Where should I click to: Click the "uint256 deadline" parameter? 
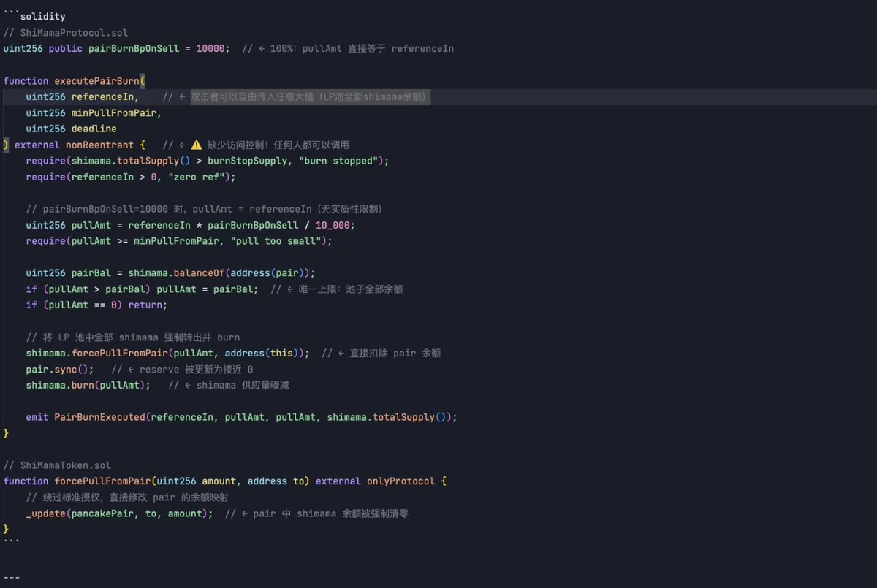71,129
